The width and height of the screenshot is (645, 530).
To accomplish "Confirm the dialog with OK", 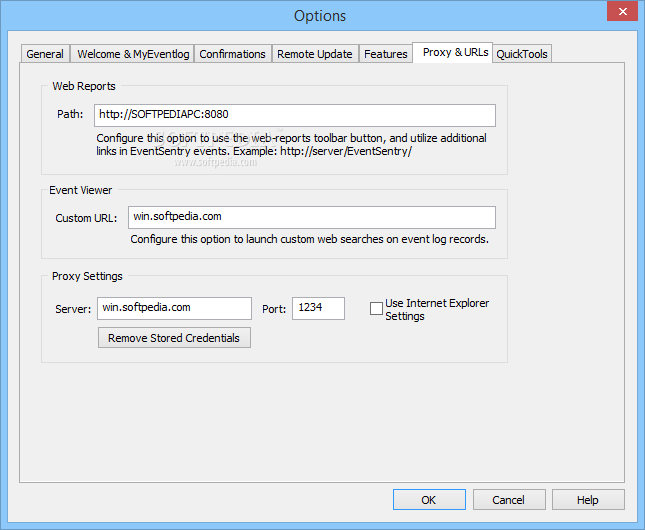I will 429,500.
